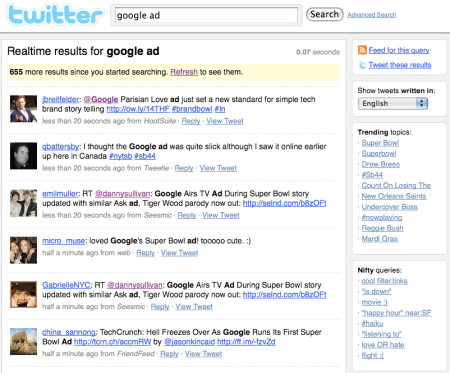The height and width of the screenshot is (373, 450).
Task: Click into the search box containing google ad
Action: [206, 15]
